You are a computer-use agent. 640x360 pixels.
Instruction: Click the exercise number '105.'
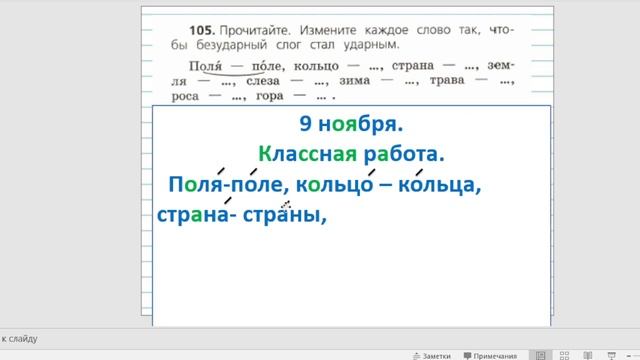point(202,30)
